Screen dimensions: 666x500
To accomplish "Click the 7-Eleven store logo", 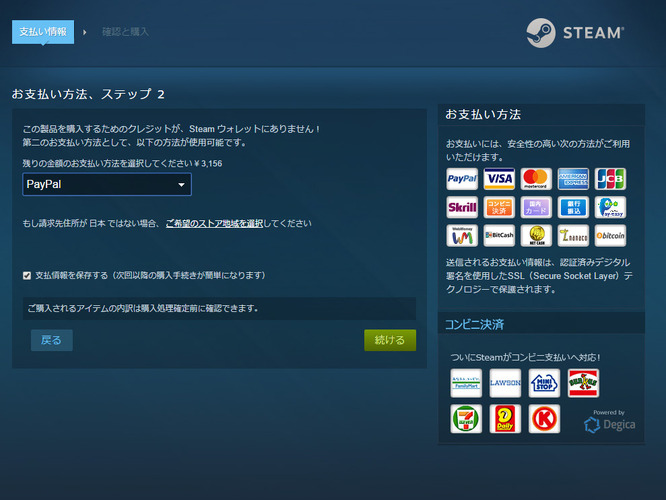I will click(x=466, y=419).
